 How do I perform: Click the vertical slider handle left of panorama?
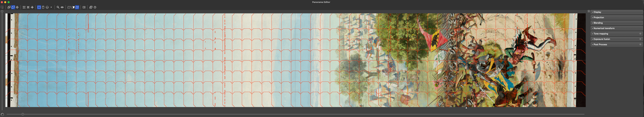2,11
